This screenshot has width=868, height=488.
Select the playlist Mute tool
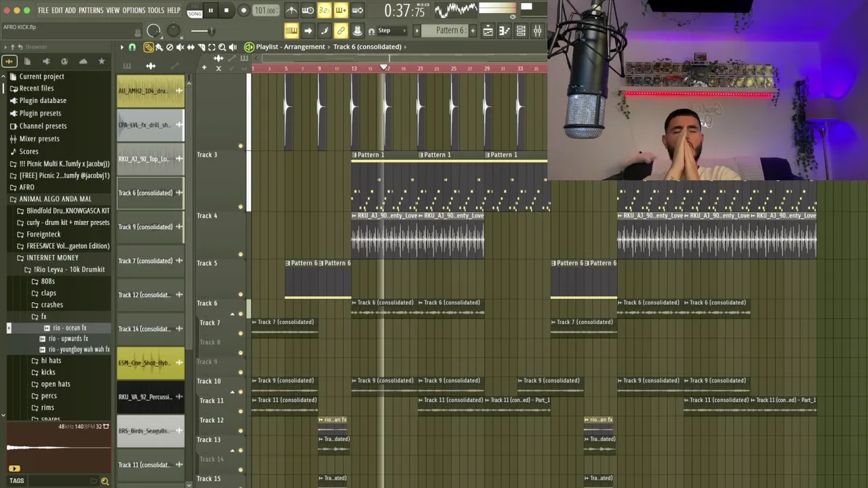(x=180, y=47)
